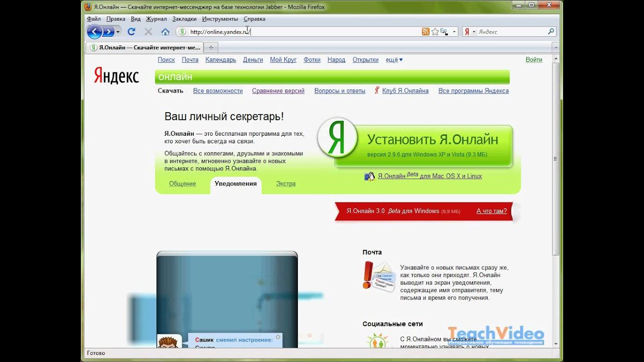
Task: Switch to the Уведомления tab
Action: [235, 184]
